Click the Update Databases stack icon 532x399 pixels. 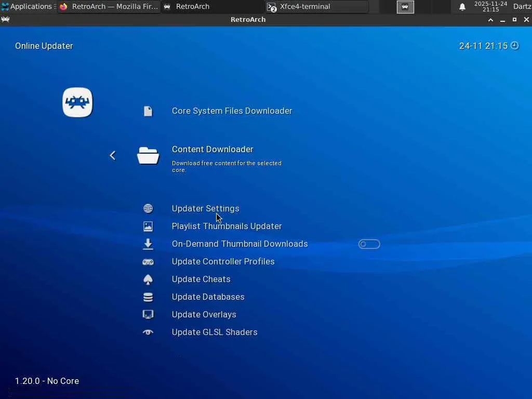[148, 297]
